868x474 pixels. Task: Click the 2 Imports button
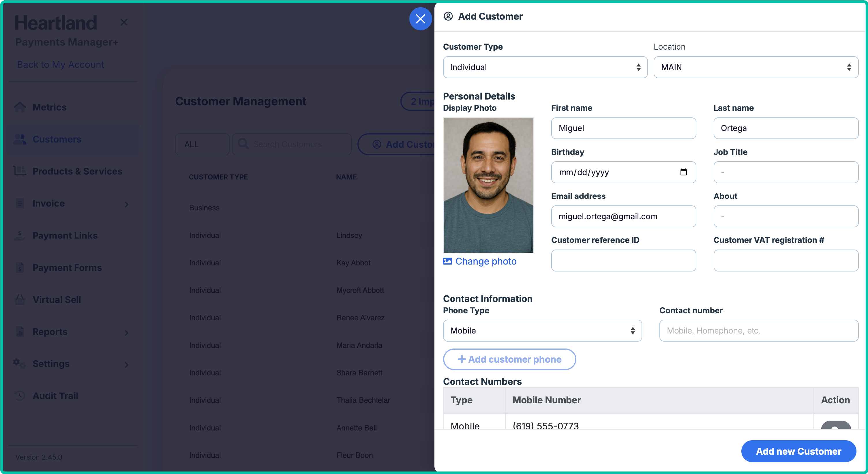point(417,101)
